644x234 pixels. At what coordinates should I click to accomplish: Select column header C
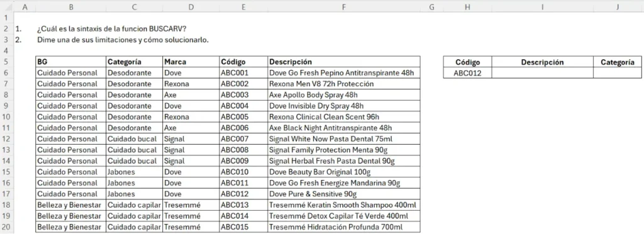(135, 7)
